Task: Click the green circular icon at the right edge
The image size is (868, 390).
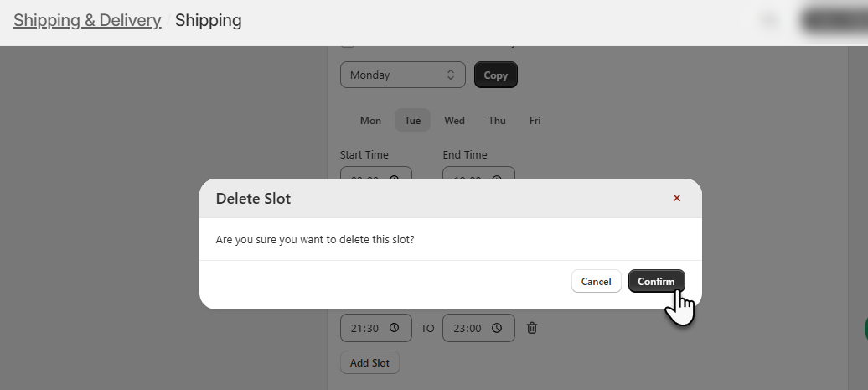Action: tap(864, 328)
